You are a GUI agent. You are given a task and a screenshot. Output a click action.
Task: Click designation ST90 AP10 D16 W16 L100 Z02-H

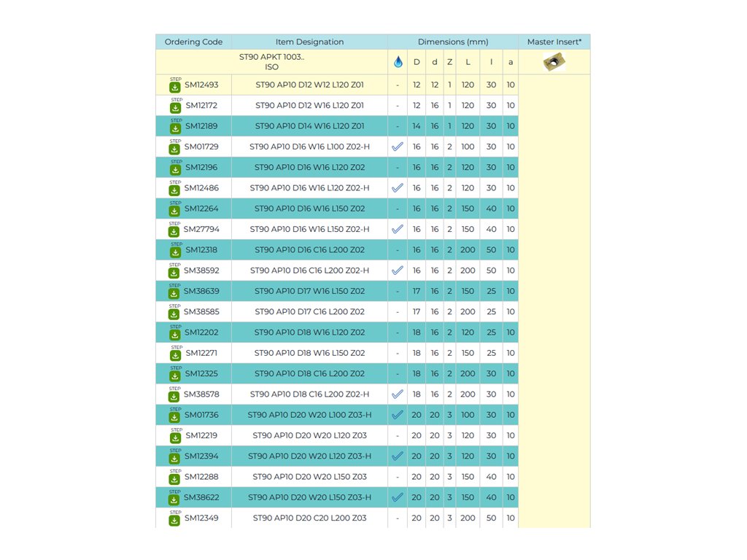click(309, 147)
